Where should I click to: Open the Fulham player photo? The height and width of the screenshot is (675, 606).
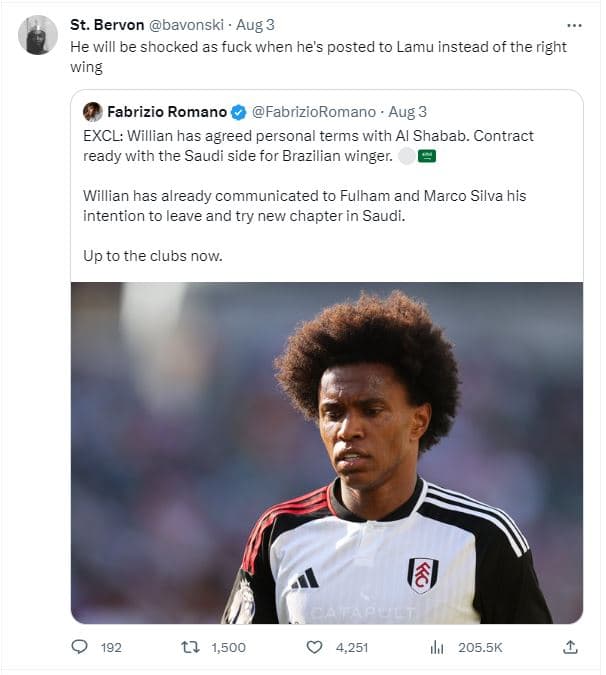[326, 452]
